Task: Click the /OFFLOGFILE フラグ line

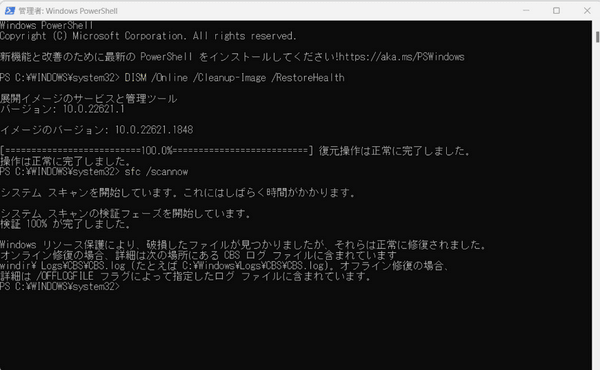Action: (186, 276)
